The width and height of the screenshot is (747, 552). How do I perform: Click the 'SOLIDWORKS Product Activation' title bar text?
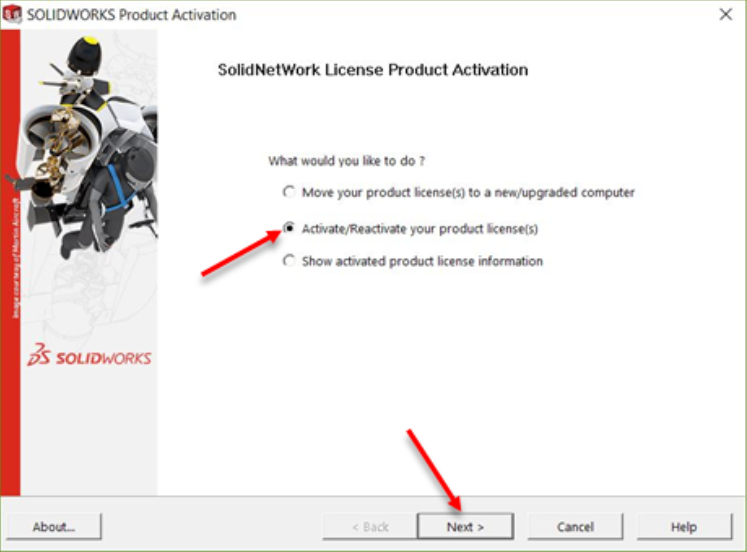[x=131, y=15]
